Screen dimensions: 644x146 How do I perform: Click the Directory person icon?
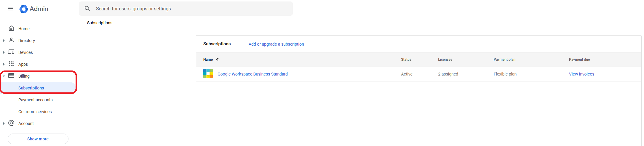pyautogui.click(x=11, y=40)
